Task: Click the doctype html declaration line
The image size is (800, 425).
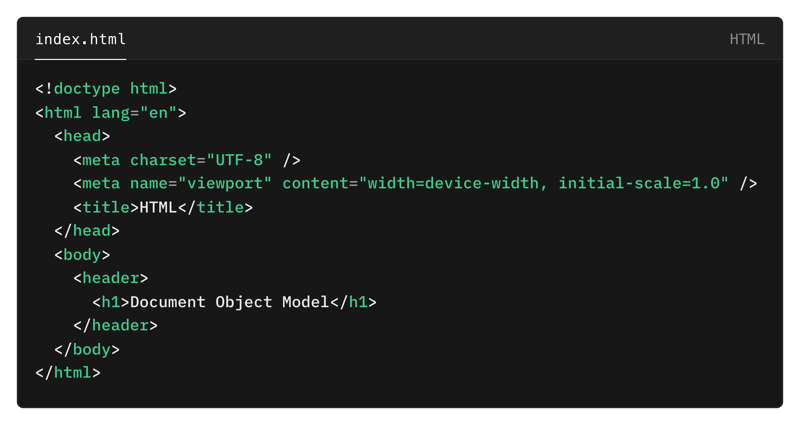Action: (x=106, y=89)
